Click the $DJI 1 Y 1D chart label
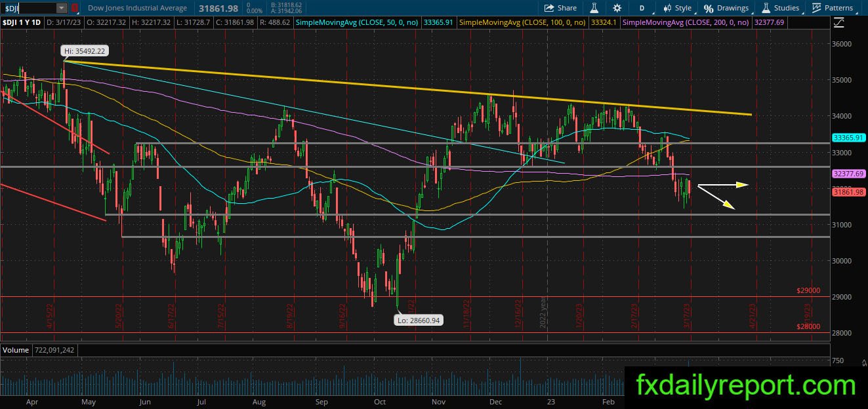Viewport: 868px width, 409px height. click(x=23, y=22)
